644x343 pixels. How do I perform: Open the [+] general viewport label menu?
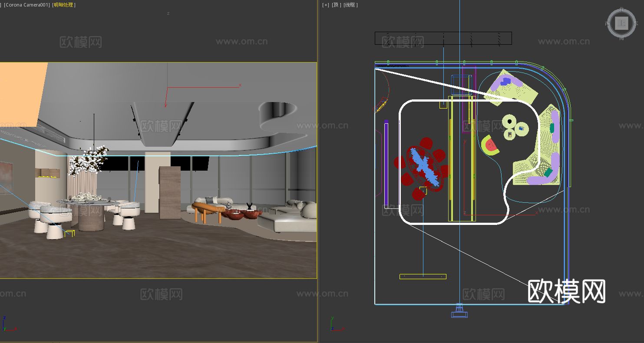pyautogui.click(x=325, y=5)
